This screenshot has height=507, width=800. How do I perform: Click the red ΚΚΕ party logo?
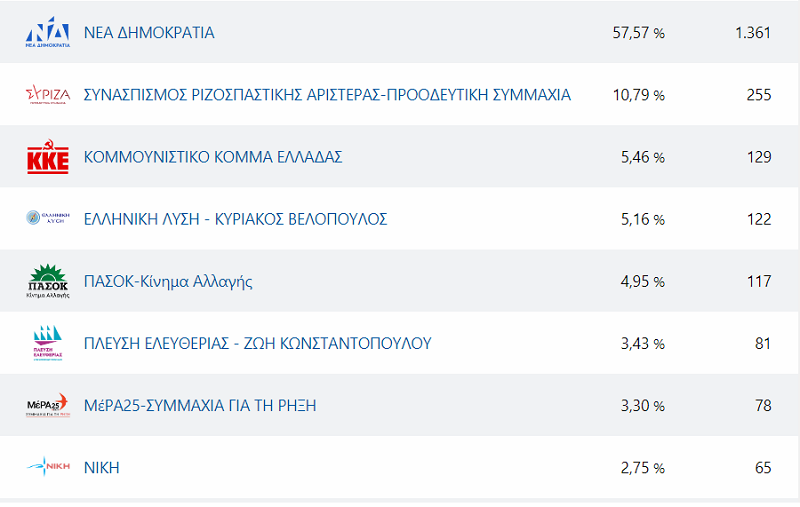pos(48,157)
